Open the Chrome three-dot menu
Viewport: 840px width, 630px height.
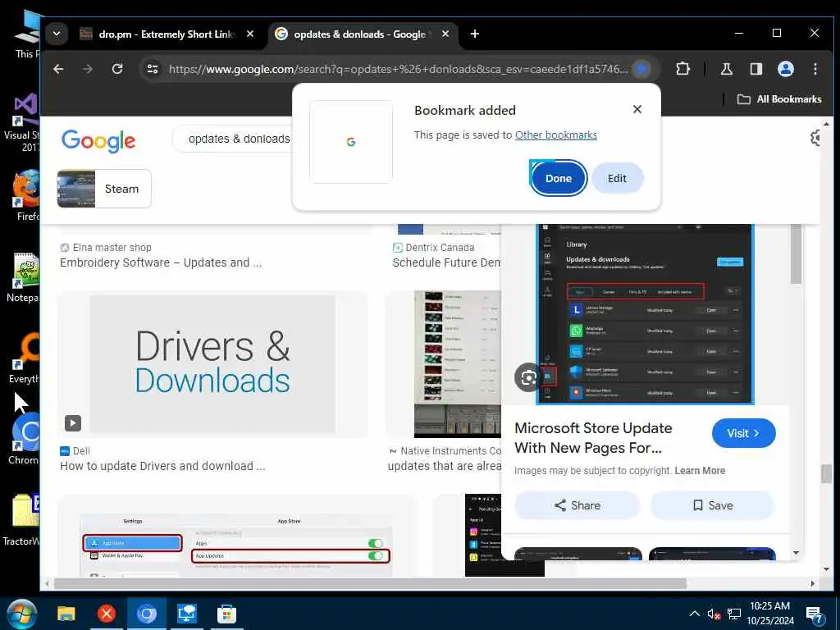(x=815, y=69)
